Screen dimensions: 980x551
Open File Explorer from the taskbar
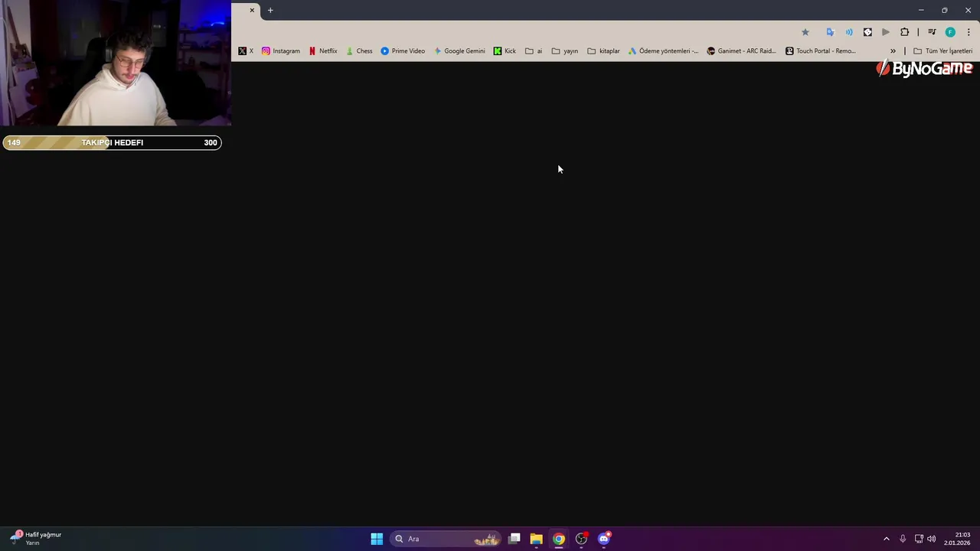pos(537,539)
